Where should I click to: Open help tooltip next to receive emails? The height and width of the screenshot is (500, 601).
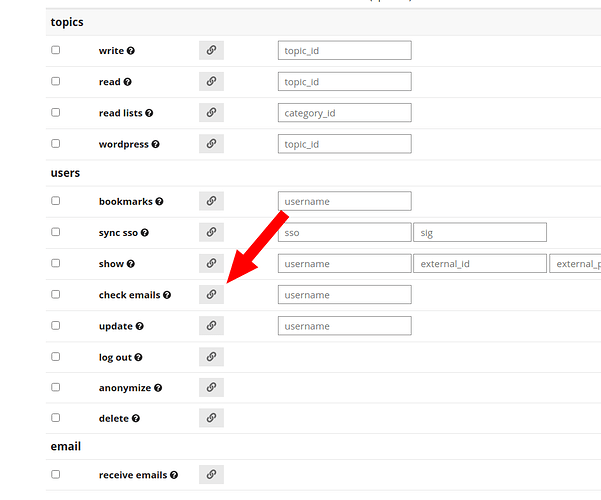(174, 475)
